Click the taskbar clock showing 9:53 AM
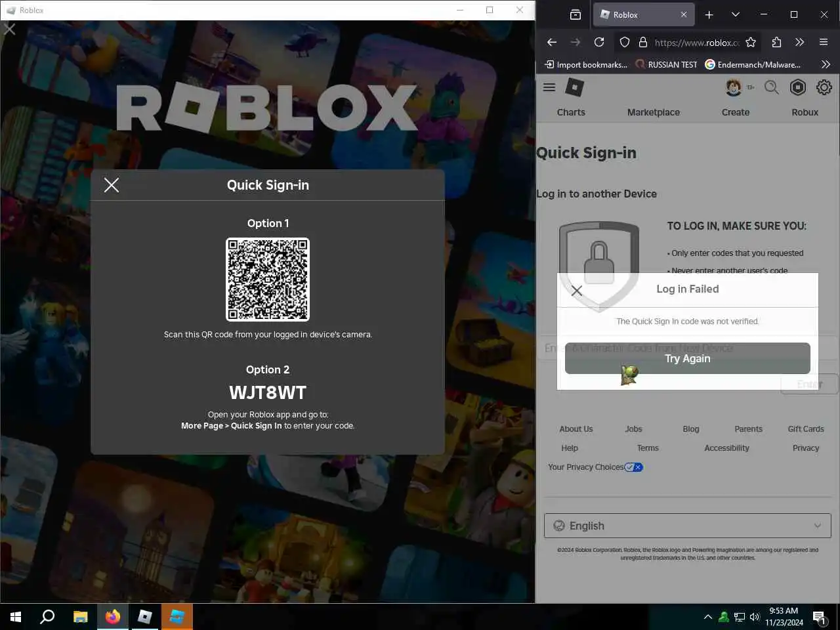 tap(784, 616)
